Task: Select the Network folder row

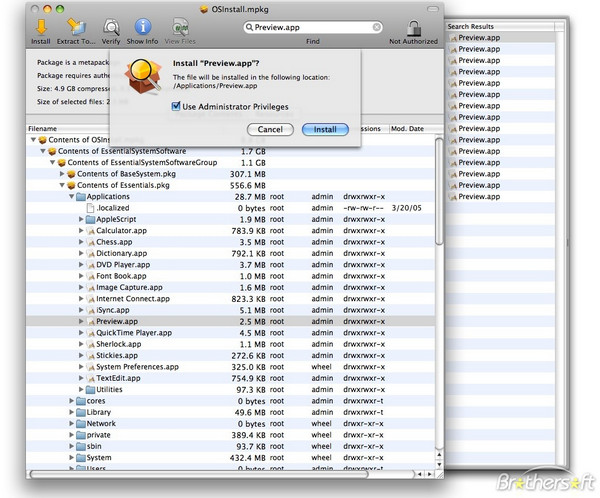Action: tap(230, 424)
